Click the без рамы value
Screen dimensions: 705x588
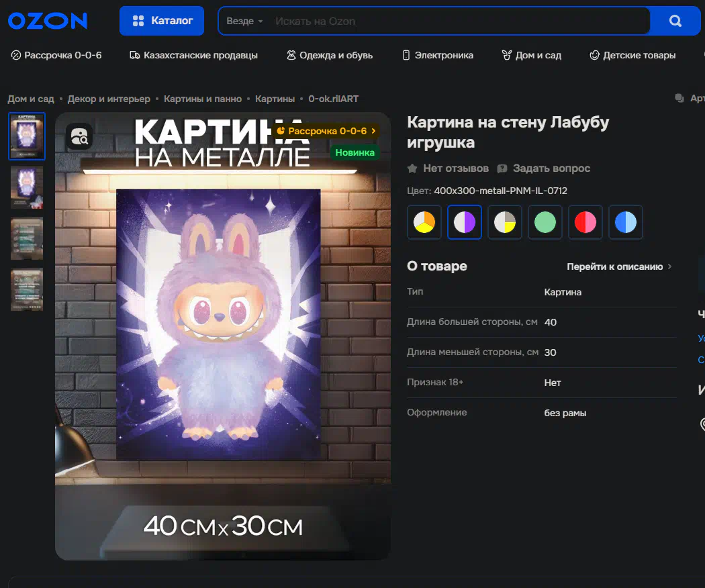(x=565, y=413)
